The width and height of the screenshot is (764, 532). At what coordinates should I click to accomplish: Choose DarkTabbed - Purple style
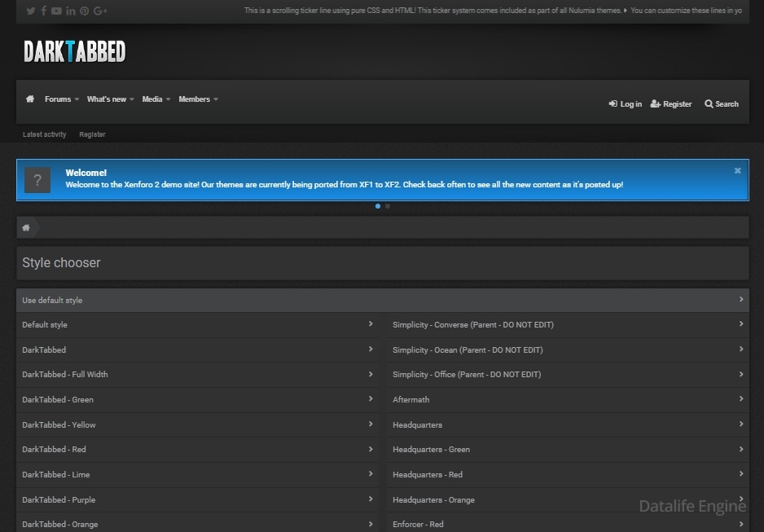(x=198, y=500)
